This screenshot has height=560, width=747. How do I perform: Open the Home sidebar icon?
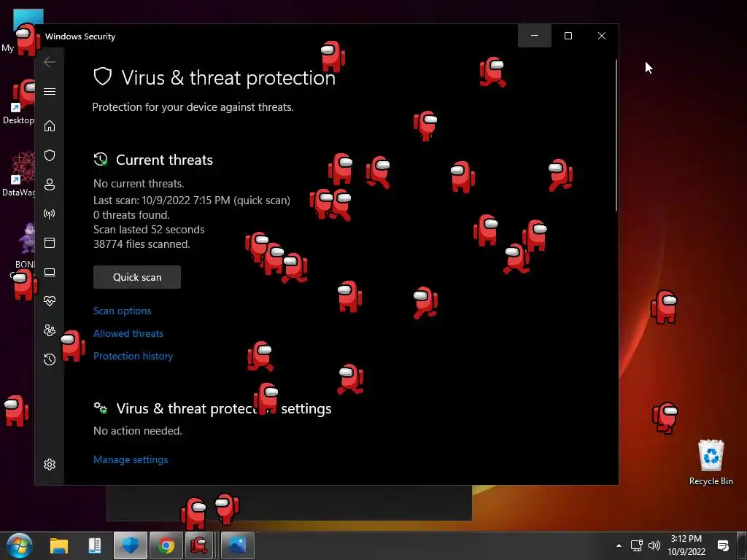(x=50, y=125)
